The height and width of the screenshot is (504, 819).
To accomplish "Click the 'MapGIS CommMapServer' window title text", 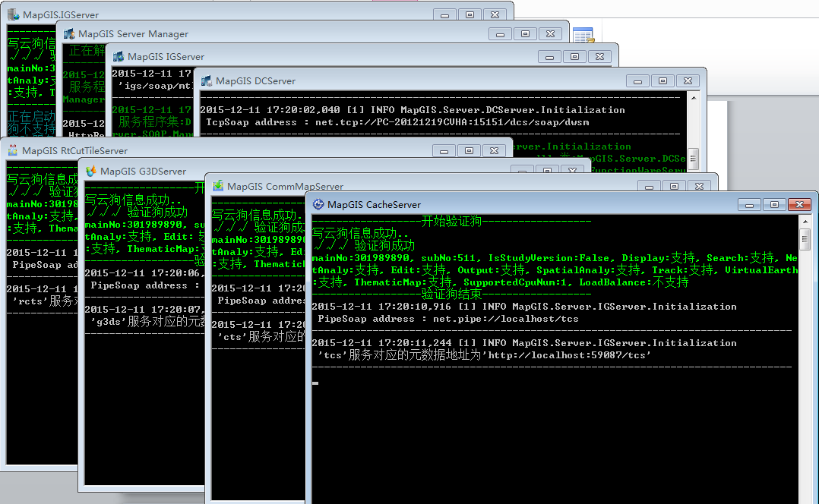I will (285, 186).
